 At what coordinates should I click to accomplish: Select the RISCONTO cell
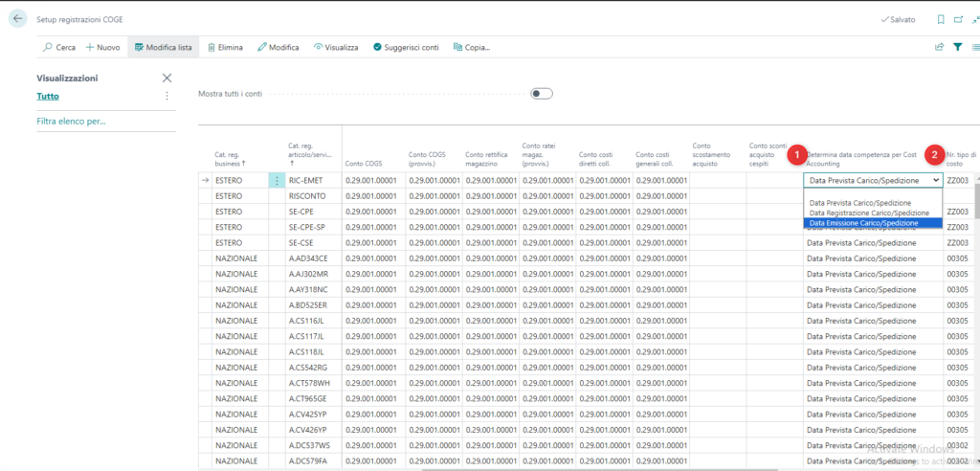(313, 196)
